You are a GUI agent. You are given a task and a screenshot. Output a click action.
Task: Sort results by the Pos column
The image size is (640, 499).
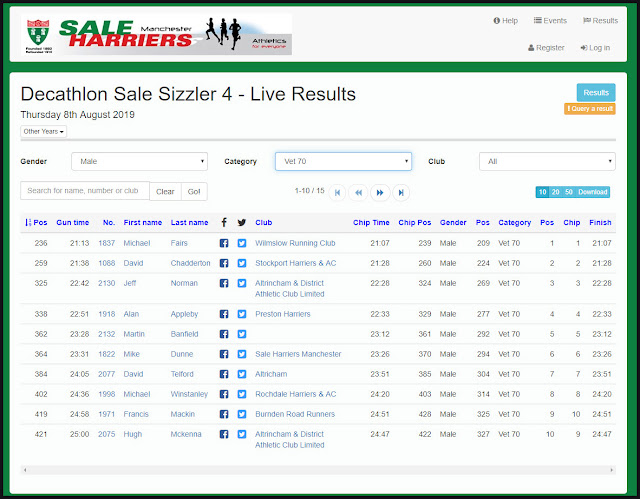(x=36, y=222)
